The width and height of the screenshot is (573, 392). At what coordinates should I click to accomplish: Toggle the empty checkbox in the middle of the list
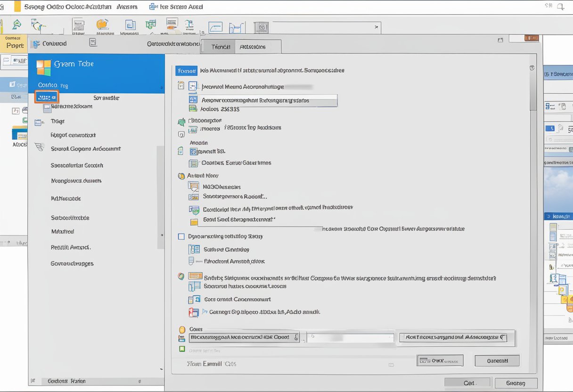[x=181, y=237]
